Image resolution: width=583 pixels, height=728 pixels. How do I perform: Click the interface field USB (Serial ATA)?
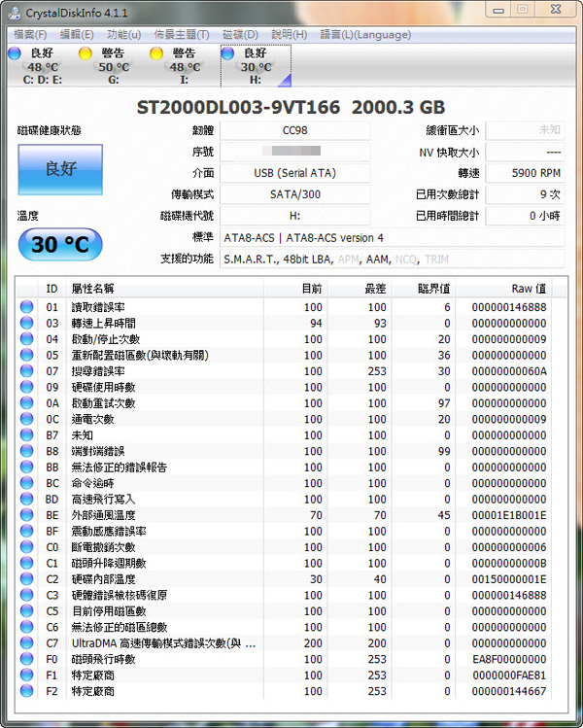[294, 173]
